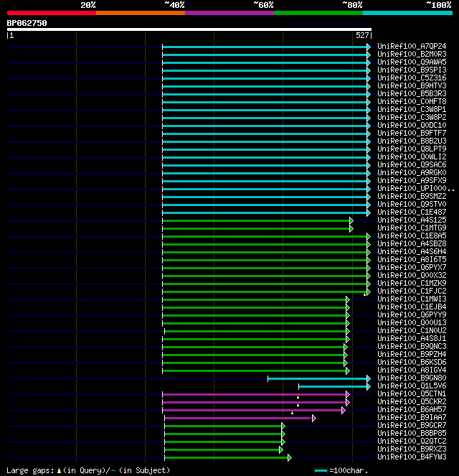Select the UniRef100_Q5CKR2 label
Image resolution: width=459 pixels, height=476 pixels.
coord(412,401)
